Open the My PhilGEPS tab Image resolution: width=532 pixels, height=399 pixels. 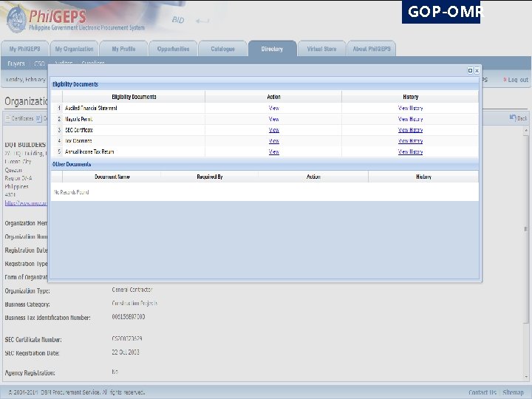(x=25, y=49)
